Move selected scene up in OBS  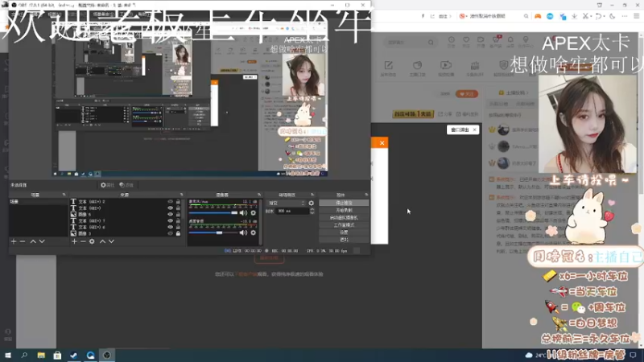(33, 241)
